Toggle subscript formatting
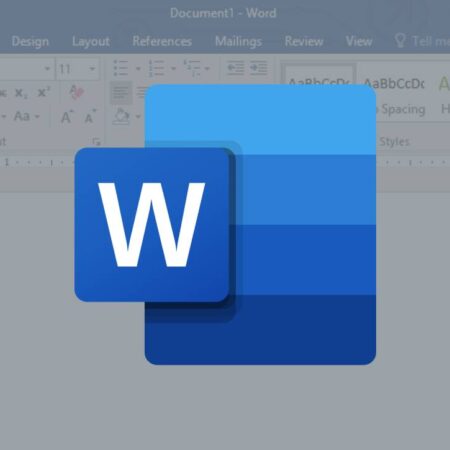This screenshot has width=450, height=450. (x=21, y=93)
